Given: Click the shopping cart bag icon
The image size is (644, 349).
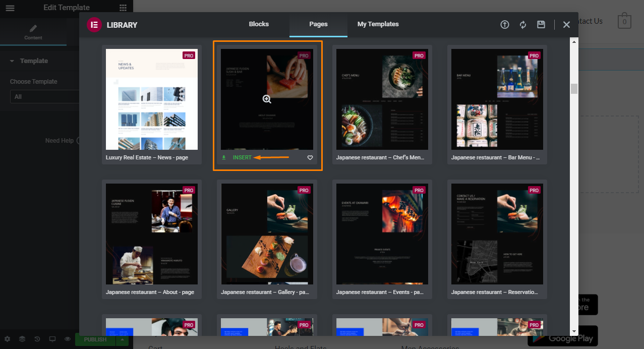Looking at the screenshot, I should 624,21.
